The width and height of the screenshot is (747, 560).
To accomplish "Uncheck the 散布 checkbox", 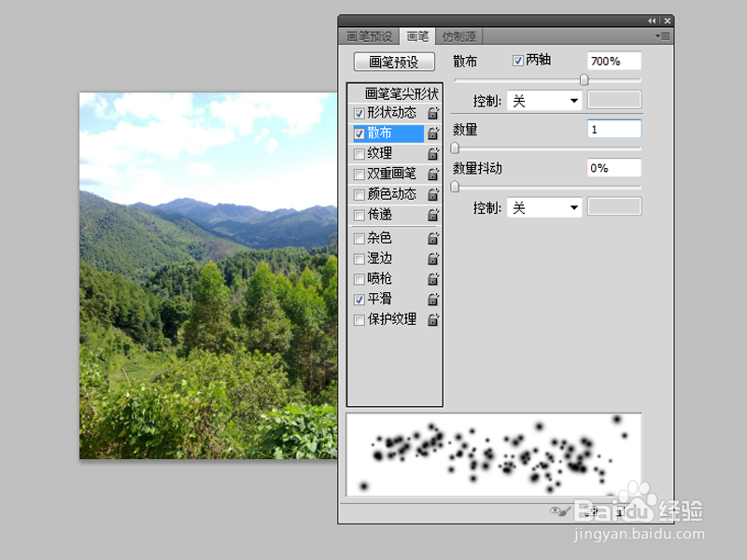I will [x=359, y=133].
